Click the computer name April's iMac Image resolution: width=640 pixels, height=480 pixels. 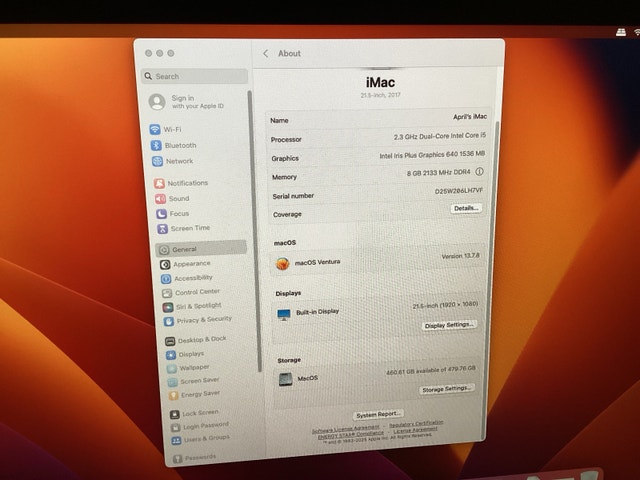(x=470, y=117)
